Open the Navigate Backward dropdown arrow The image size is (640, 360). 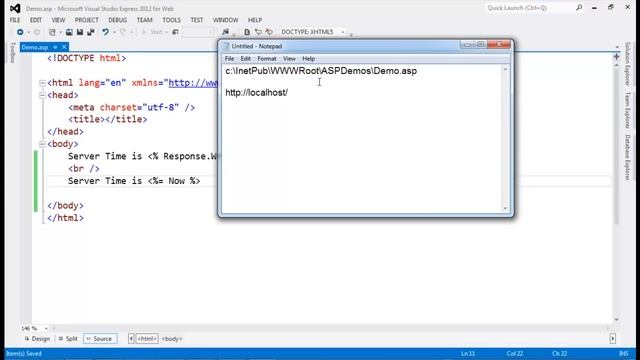28,32
